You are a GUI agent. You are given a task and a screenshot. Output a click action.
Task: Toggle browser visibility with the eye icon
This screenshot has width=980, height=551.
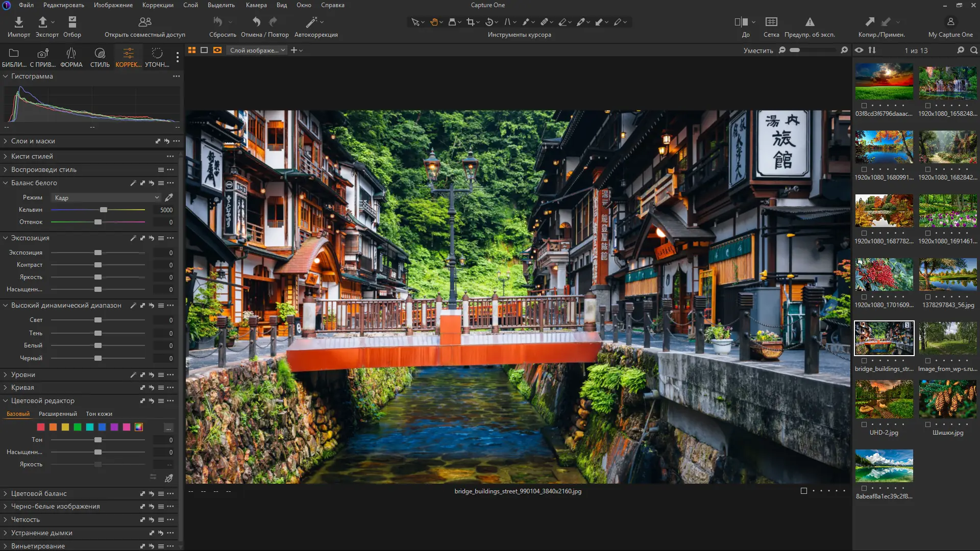(859, 50)
